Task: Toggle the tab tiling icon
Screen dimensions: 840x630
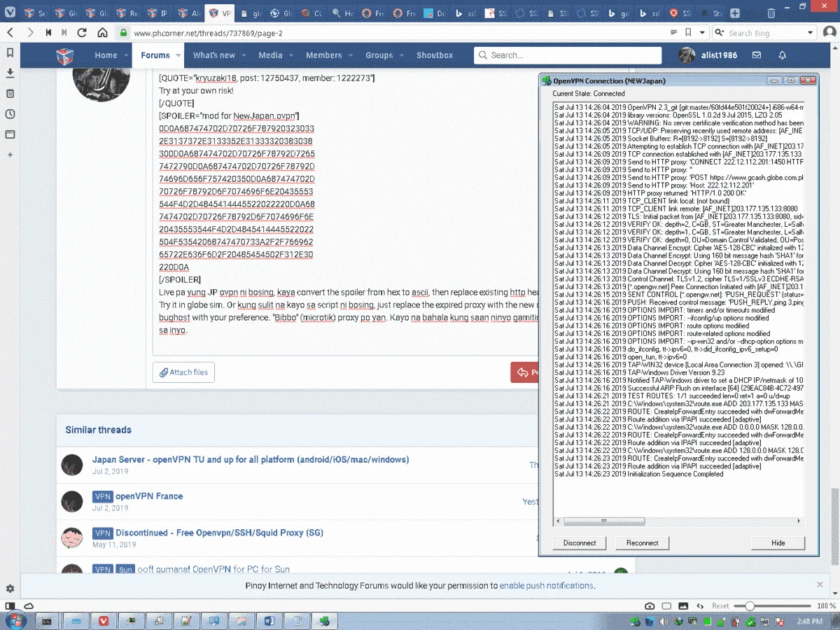Action: 667,605
